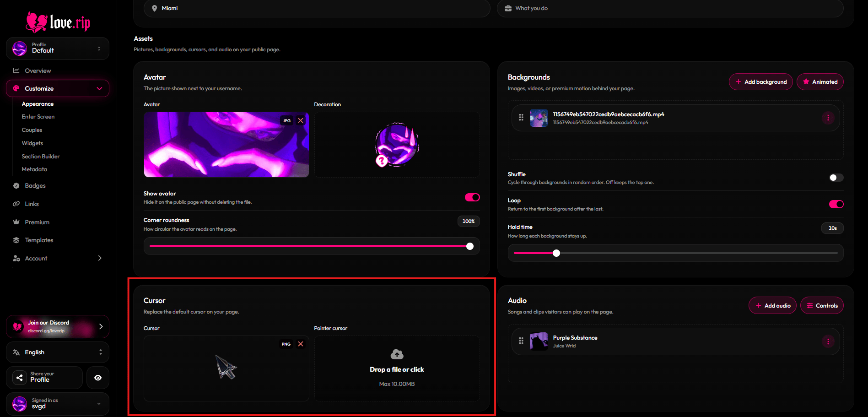
Task: Disable the Loop backgrounds switch
Action: 836,204
